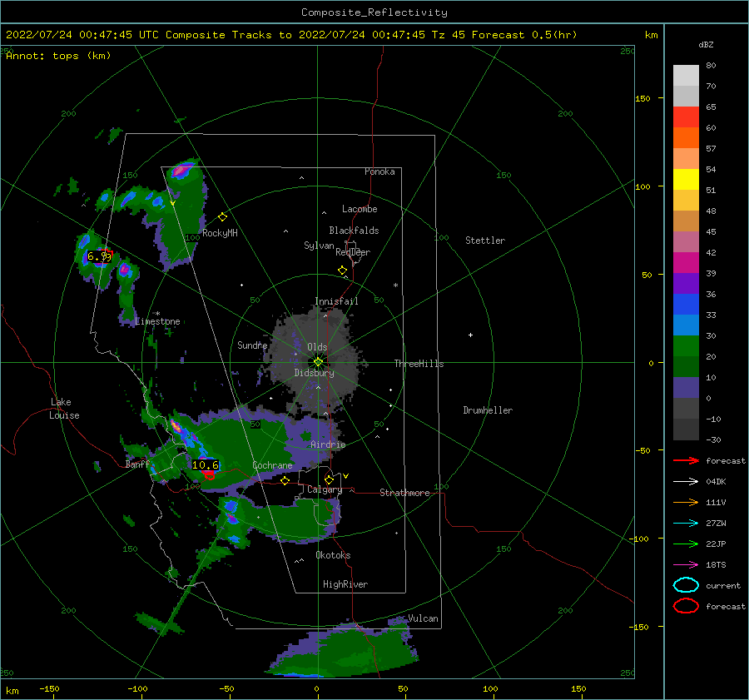The width and height of the screenshot is (749, 700).
Task: Pick the 30 dBZ green swatch
Action: [686, 346]
